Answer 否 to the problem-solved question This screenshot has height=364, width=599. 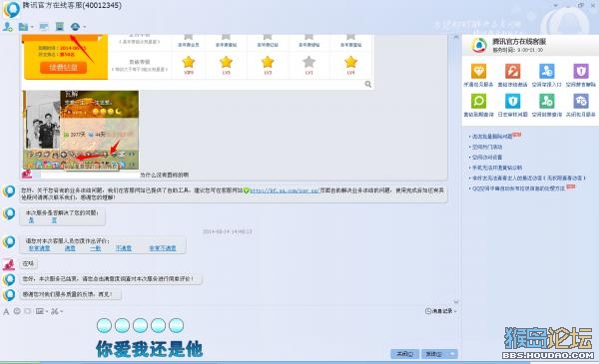click(x=54, y=220)
